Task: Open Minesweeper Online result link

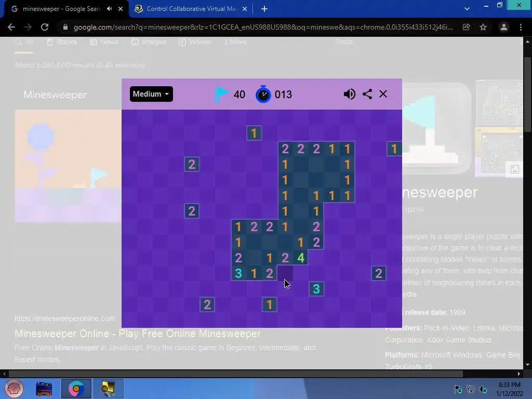Action: click(138, 334)
